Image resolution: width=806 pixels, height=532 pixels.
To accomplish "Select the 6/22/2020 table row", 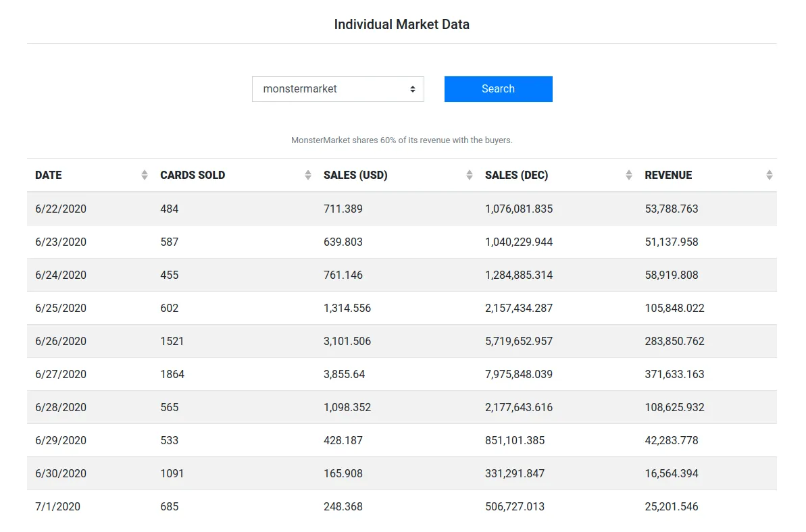I will (x=401, y=209).
